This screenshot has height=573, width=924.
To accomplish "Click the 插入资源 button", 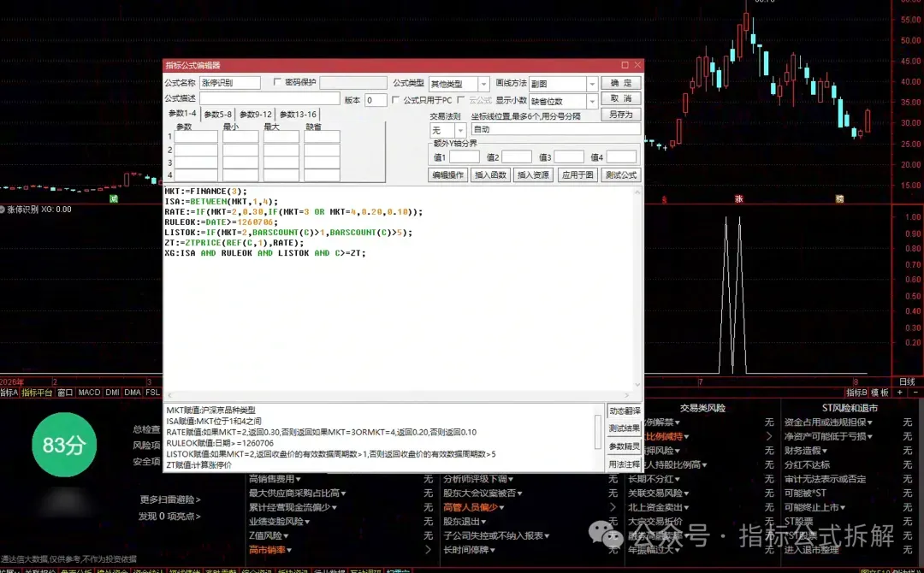I will (533, 175).
